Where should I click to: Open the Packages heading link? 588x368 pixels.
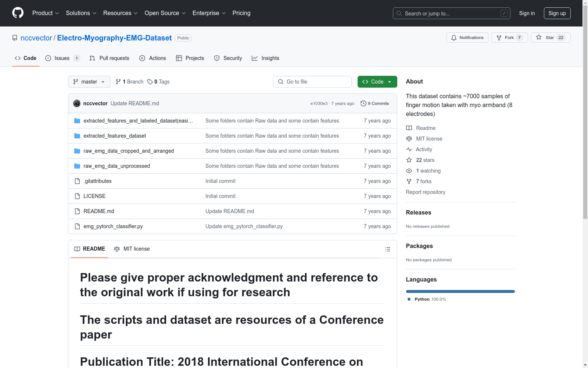coord(419,246)
